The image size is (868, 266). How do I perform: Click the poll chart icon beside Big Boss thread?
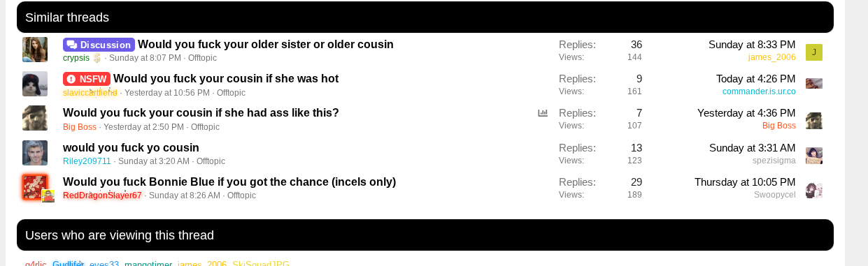click(543, 113)
